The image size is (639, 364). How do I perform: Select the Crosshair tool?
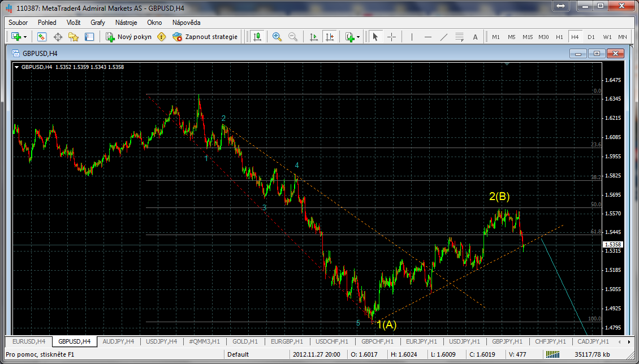[x=392, y=37]
